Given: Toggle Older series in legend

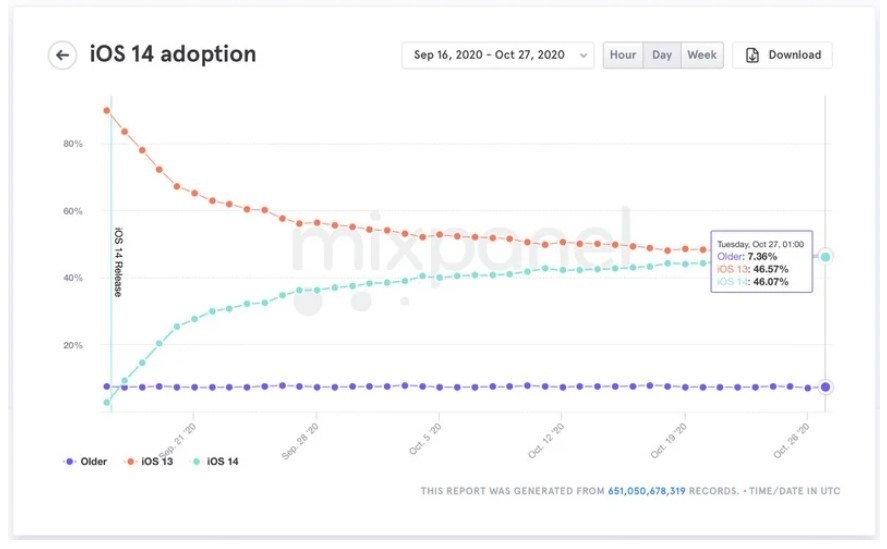Looking at the screenshot, I should point(85,461).
